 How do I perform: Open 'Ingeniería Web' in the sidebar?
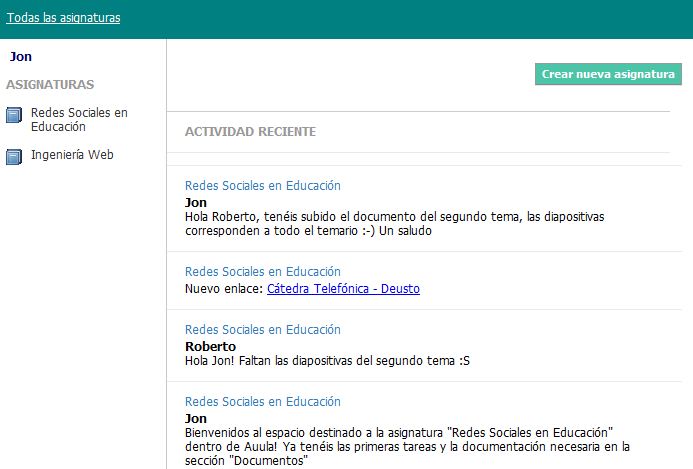(x=72, y=155)
